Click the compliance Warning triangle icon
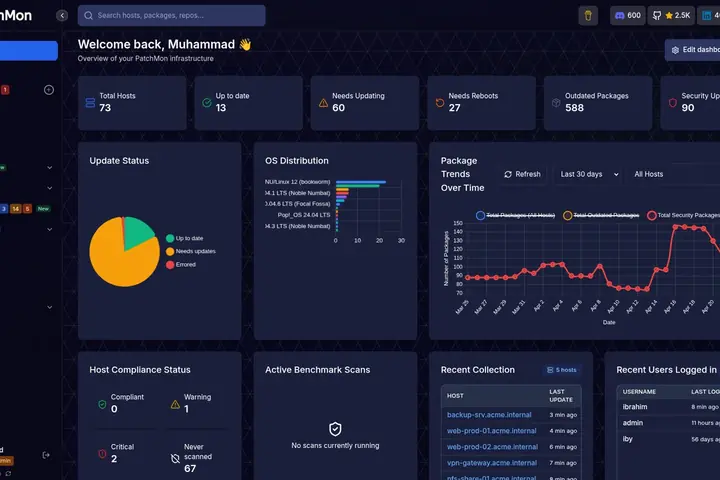720x480 pixels. 175,404
